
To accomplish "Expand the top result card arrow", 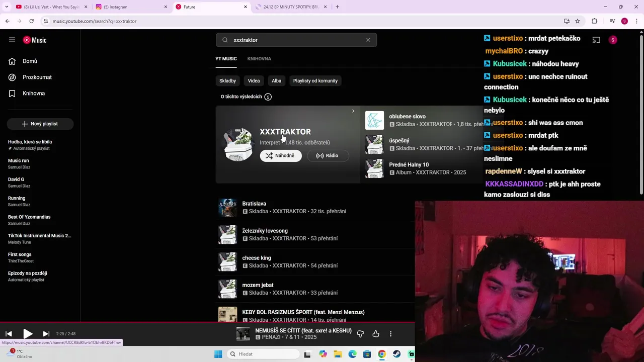I will [353, 111].
